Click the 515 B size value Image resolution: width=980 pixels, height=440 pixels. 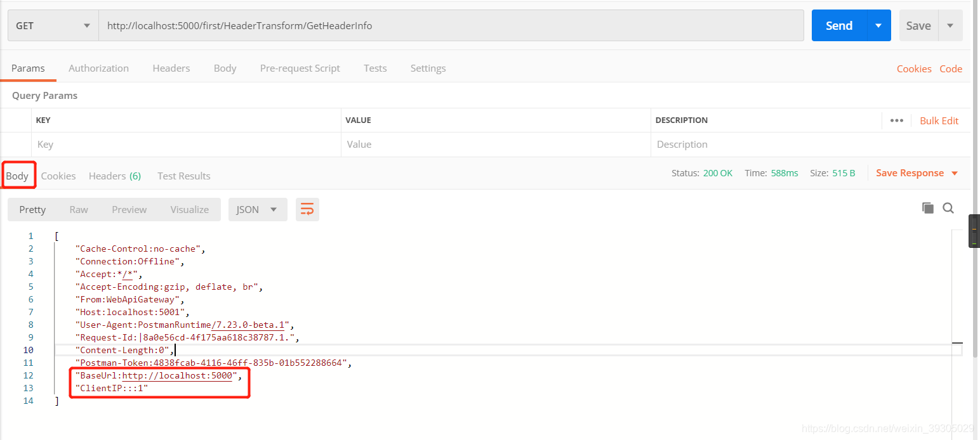coord(844,173)
